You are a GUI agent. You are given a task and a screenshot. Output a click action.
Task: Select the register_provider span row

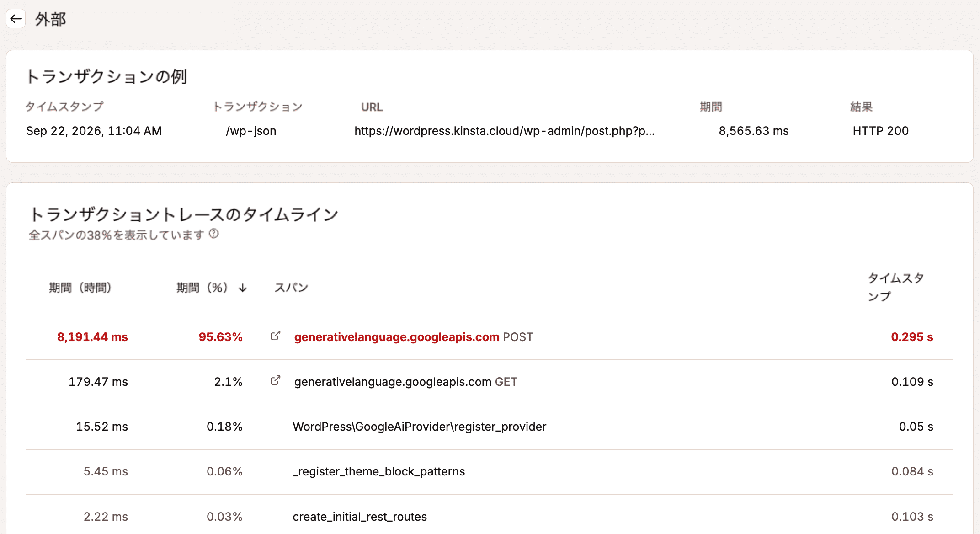490,427
